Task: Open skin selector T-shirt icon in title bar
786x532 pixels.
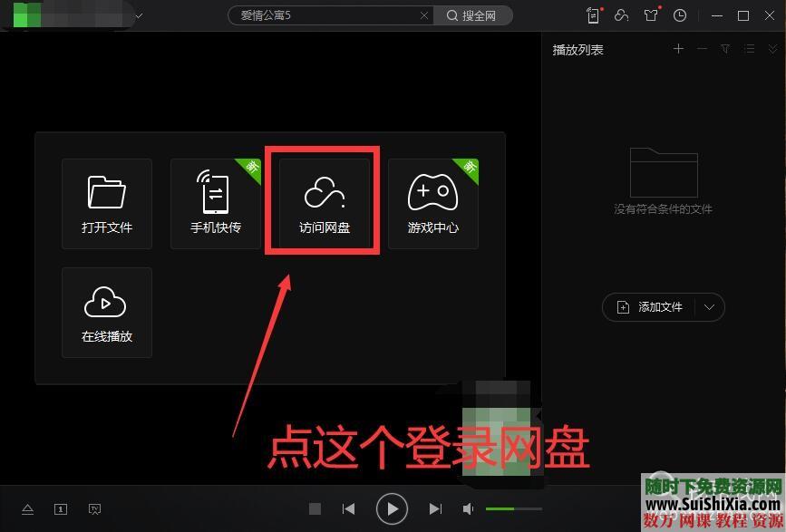Action: [652, 15]
